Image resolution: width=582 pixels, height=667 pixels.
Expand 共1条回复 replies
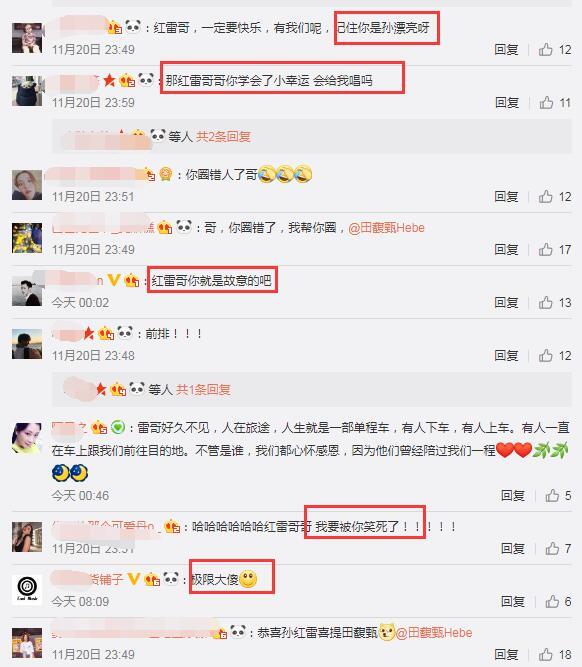pos(203,389)
